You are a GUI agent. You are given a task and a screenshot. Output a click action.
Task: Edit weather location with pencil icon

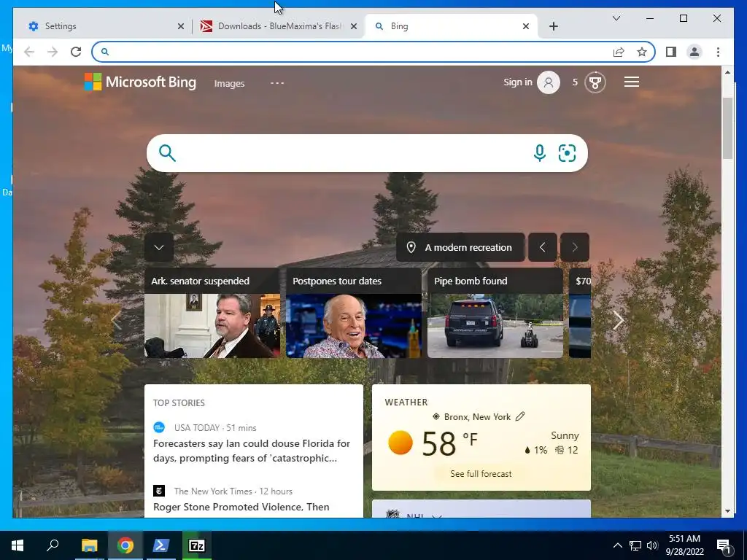520,416
